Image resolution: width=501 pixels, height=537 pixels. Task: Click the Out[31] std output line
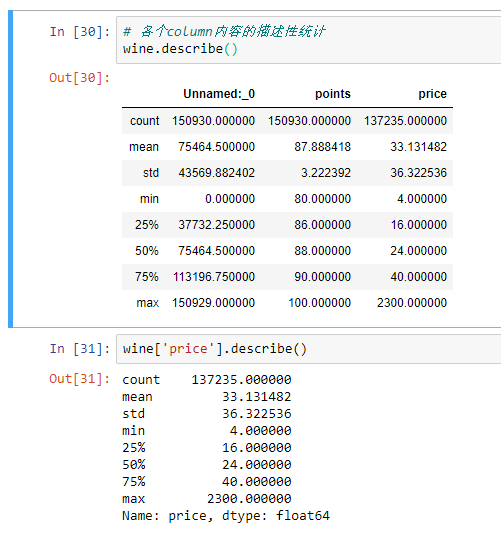(x=207, y=414)
